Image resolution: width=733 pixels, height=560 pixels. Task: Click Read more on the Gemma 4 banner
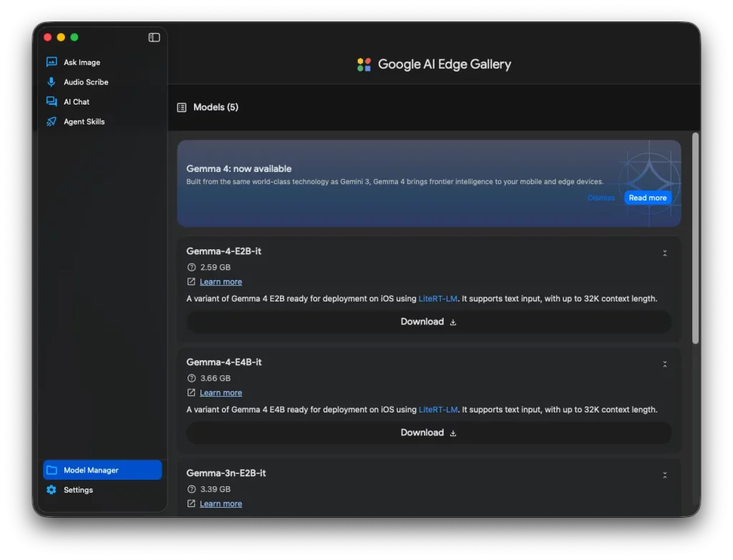647,198
